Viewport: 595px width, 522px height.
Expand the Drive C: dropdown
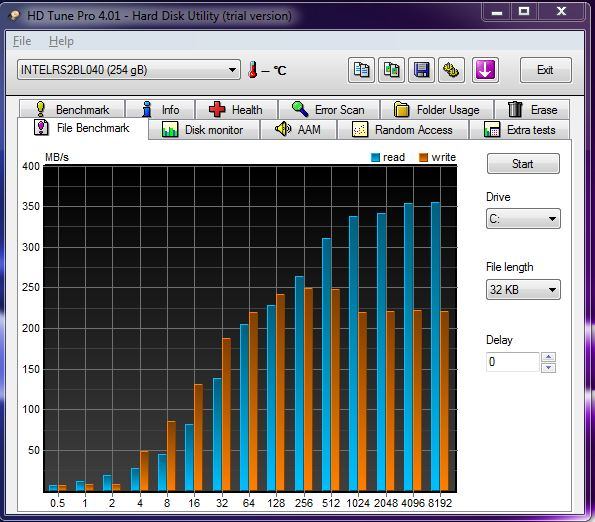pyautogui.click(x=523, y=219)
